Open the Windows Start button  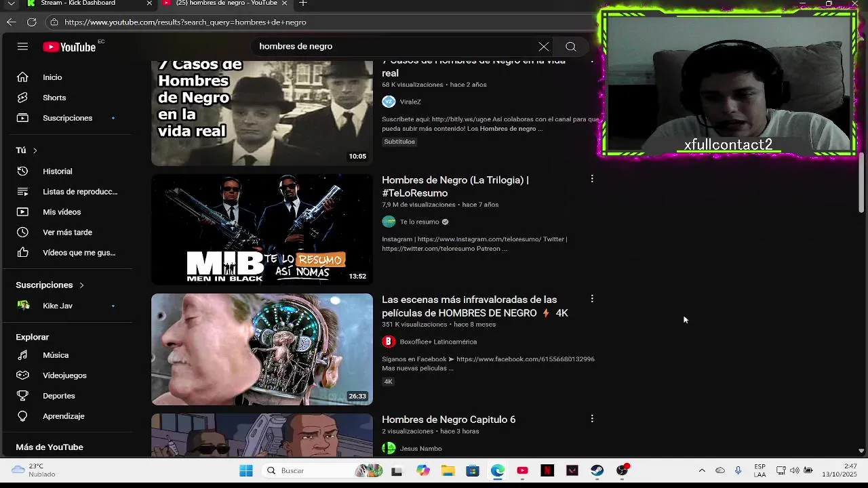coord(246,470)
